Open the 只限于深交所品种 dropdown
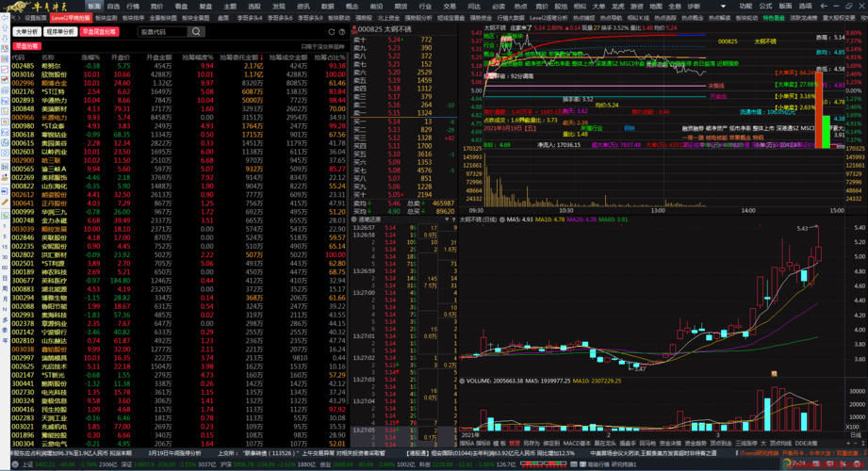The width and height of the screenshot is (868, 471). [x=322, y=45]
